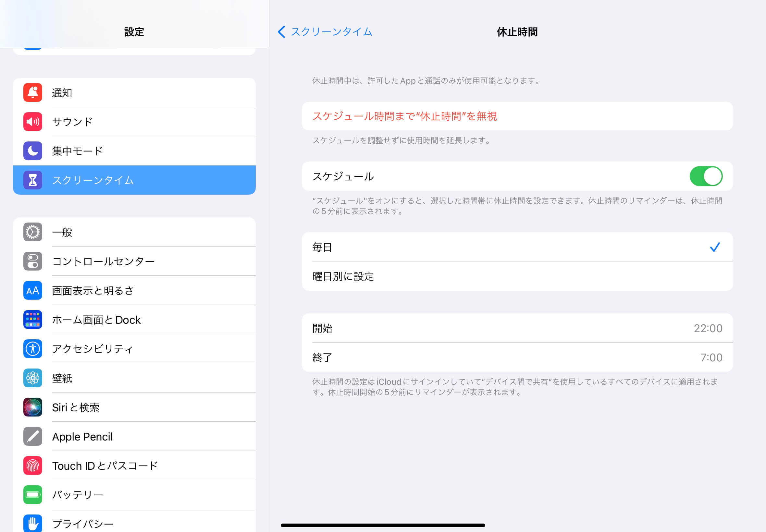Tap the アクセシビリティ figure icon
The width and height of the screenshot is (766, 532).
pos(33,349)
